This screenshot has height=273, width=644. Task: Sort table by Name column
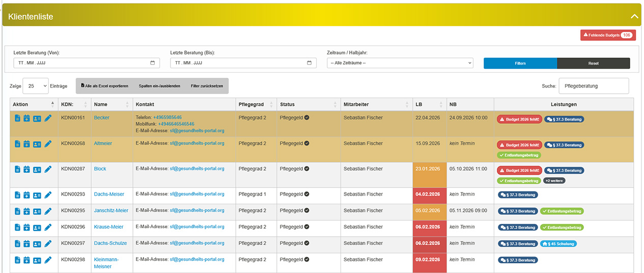(x=111, y=104)
